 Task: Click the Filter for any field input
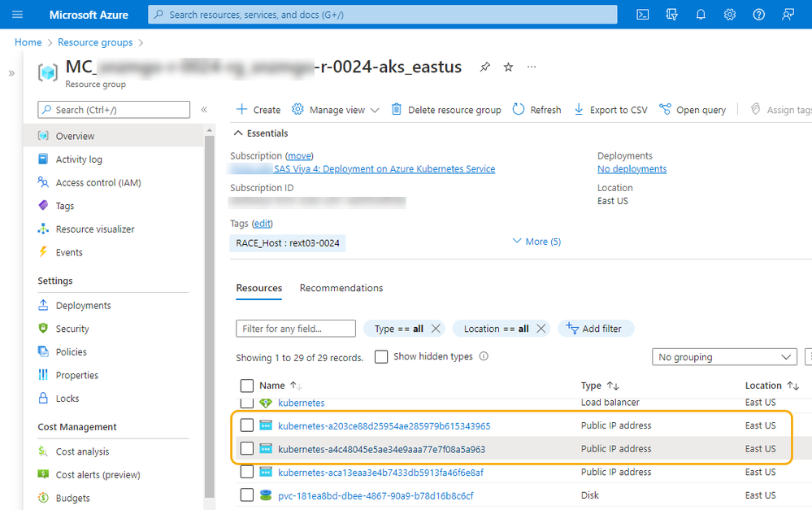[296, 329]
